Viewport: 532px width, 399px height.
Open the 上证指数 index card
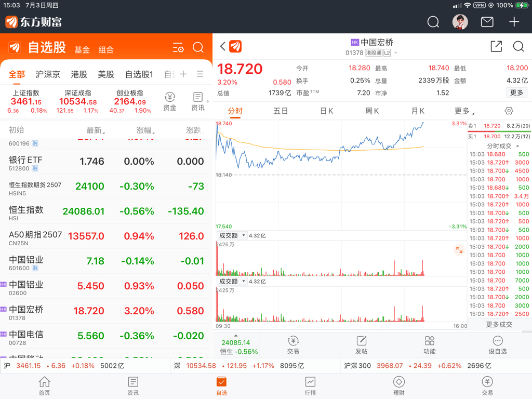click(26, 101)
